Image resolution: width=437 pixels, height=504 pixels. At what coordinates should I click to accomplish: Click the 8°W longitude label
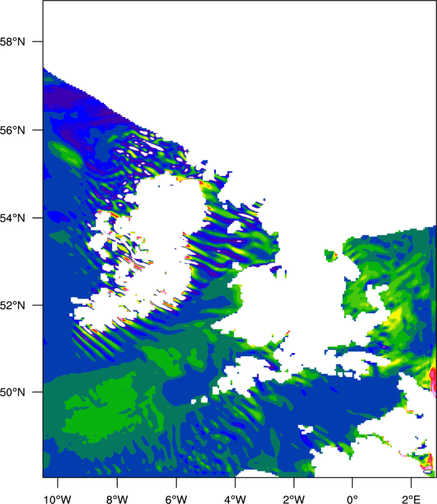click(117, 499)
